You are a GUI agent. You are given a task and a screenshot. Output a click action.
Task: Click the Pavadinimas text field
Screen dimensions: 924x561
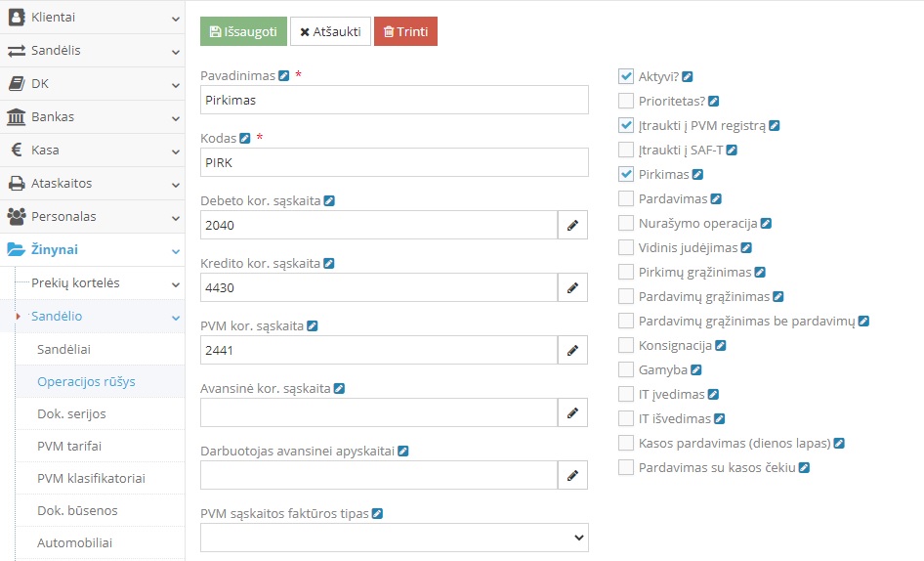click(x=394, y=100)
